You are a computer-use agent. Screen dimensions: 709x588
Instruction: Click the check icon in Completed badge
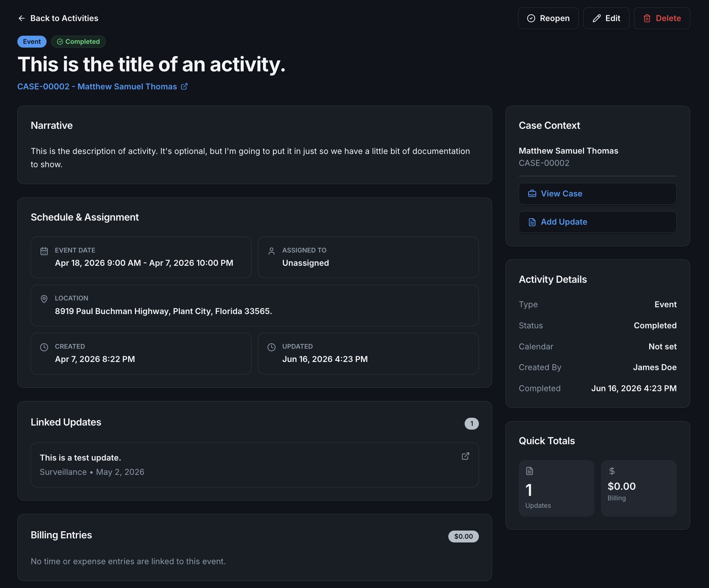pos(60,42)
